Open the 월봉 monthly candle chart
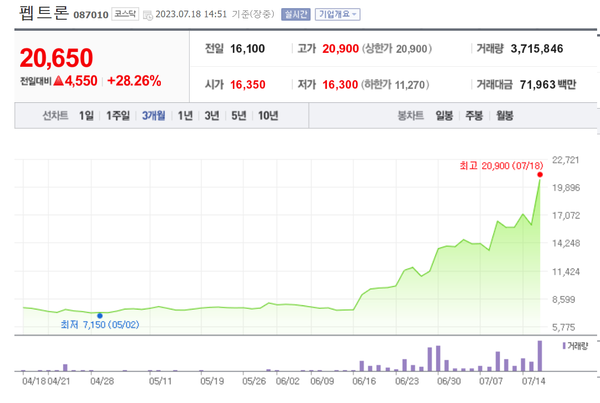This screenshot has height=403, width=600. point(504,116)
